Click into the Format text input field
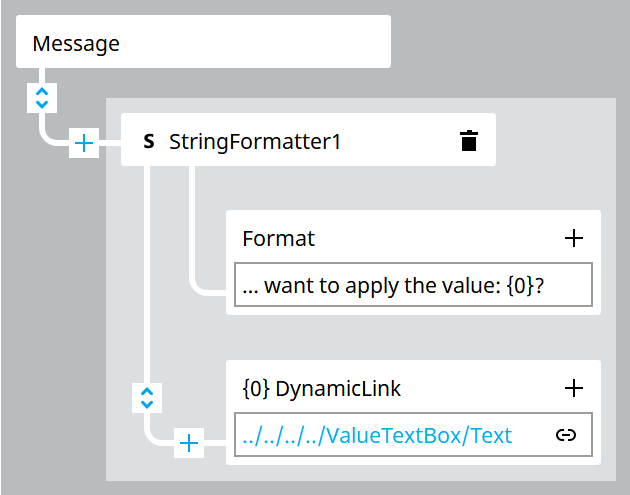Viewport: 630px width, 495px height. [x=413, y=285]
